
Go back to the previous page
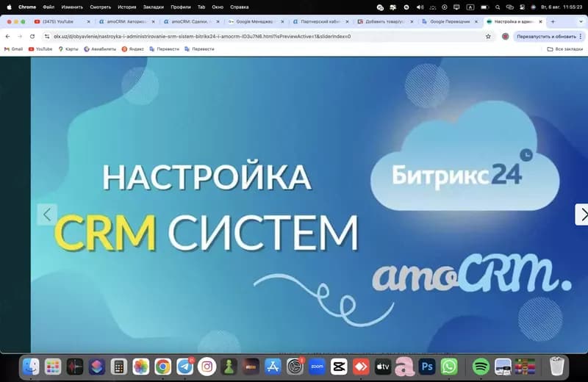point(8,36)
